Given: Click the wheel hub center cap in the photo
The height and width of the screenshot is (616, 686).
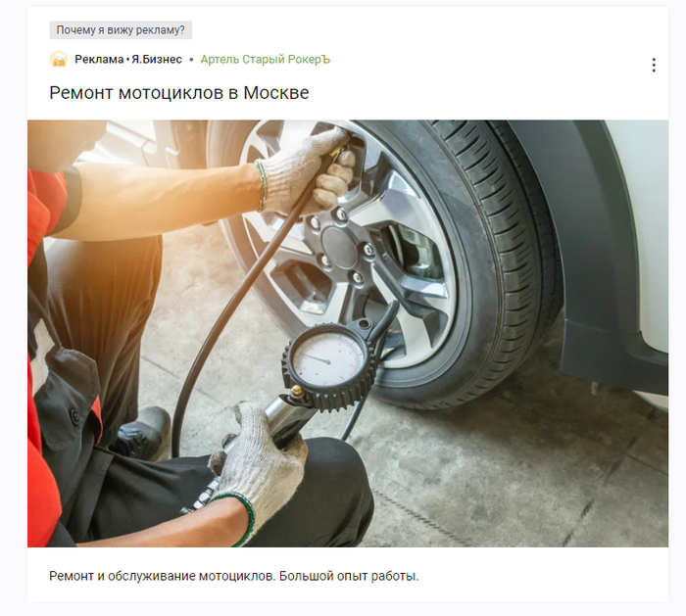Looking at the screenshot, I should click(340, 246).
